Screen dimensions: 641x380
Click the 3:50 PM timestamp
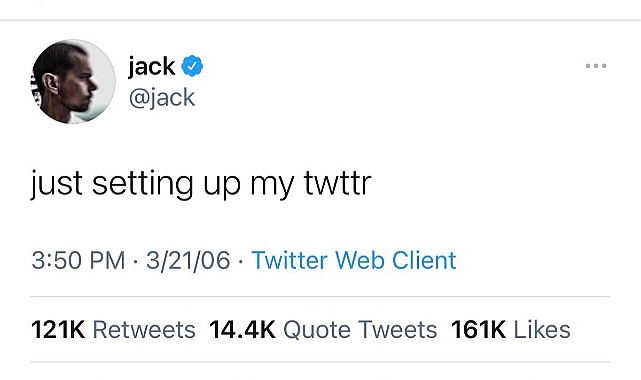click(78, 260)
